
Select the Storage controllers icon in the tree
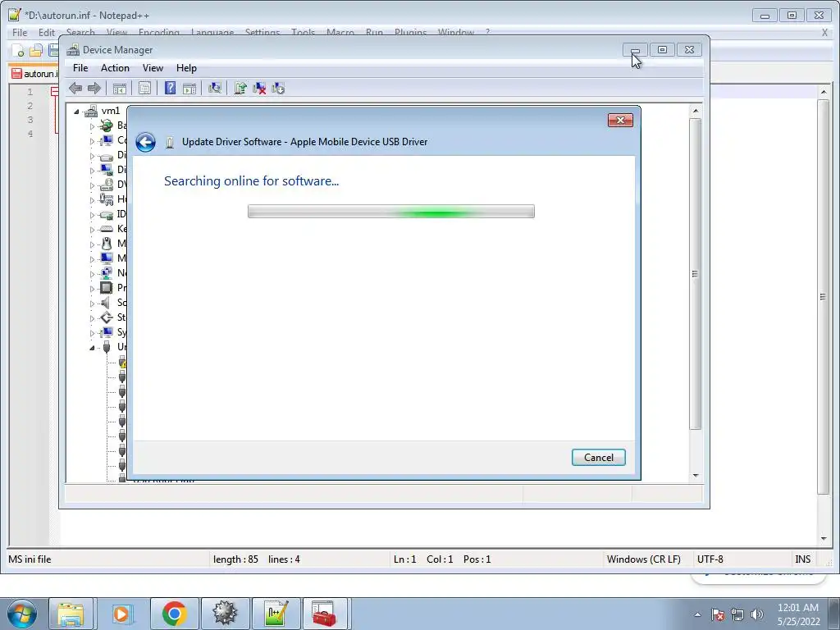pos(107,317)
